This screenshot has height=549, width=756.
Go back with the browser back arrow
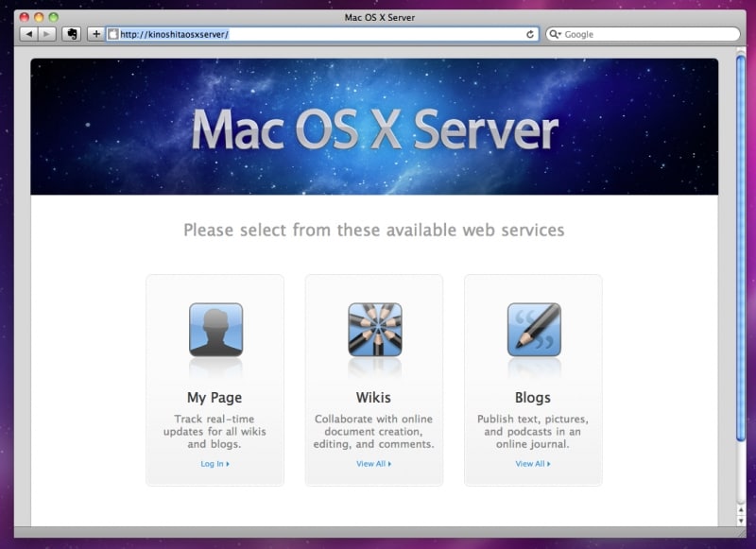[28, 34]
